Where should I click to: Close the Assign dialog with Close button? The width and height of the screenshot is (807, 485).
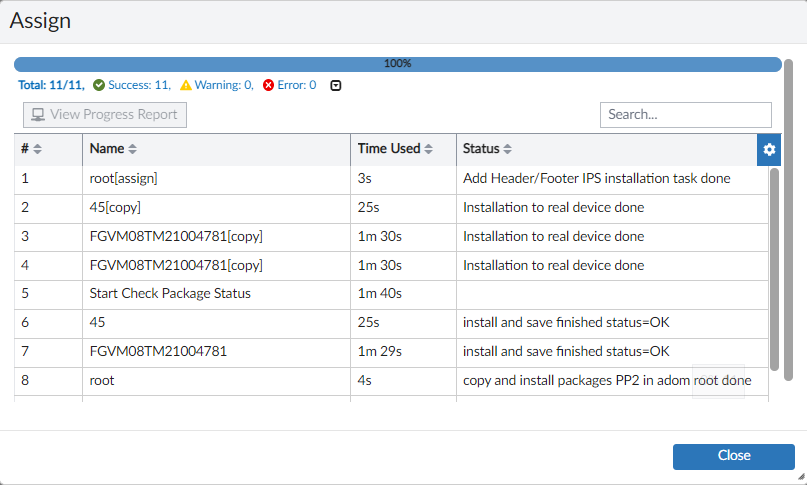(x=733, y=456)
